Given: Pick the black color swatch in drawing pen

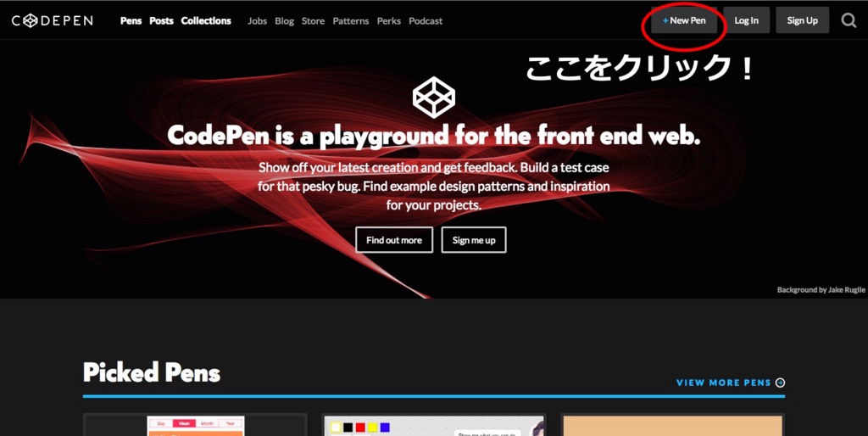Looking at the screenshot, I should click(348, 428).
